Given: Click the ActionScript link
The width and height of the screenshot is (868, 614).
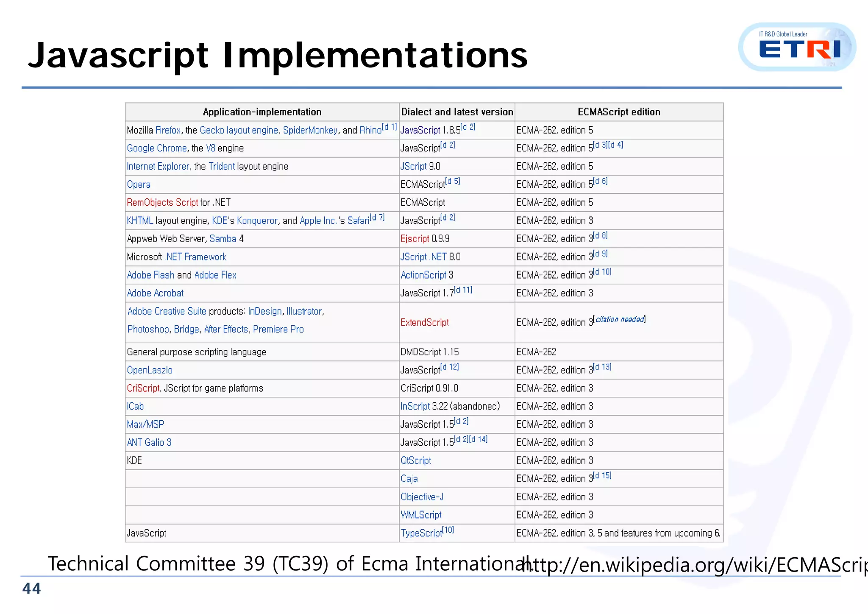Looking at the screenshot, I should [x=424, y=275].
